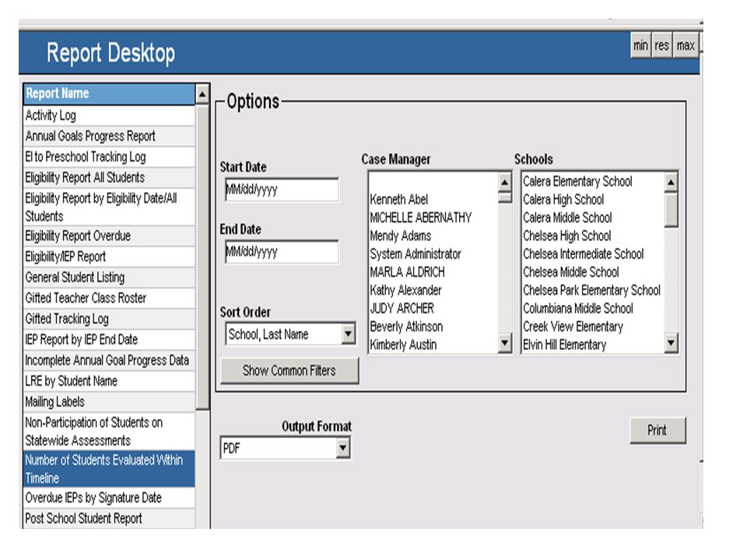The height and width of the screenshot is (560, 747).
Task: Select Post School Student Report
Action: 109,519
